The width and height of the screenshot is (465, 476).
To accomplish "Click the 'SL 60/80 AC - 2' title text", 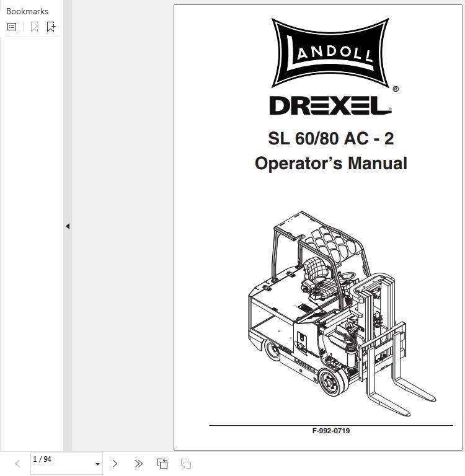I will tap(330, 138).
